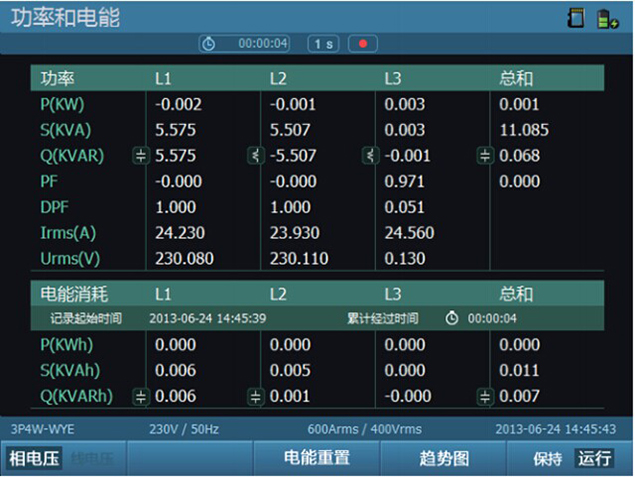Click inductor icon beside L2 Q(KVAR) -5.507
This screenshot has width=635, height=477.
pos(255,156)
